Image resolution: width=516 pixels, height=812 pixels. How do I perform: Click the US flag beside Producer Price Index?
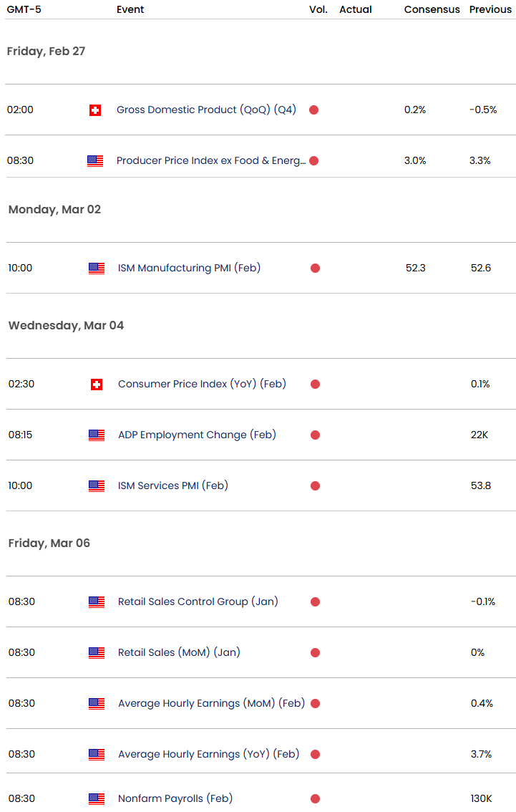pos(94,161)
